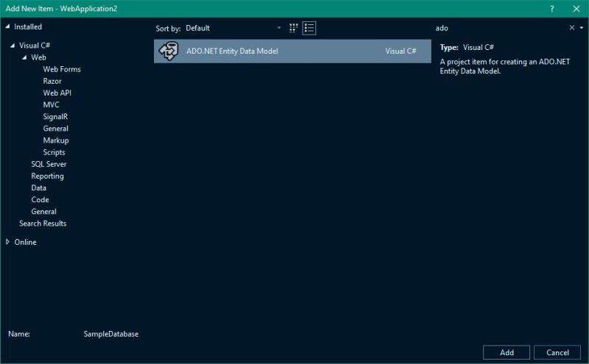Screen dimensions: 589x364
Task: Click the template description text
Action: [505, 66]
